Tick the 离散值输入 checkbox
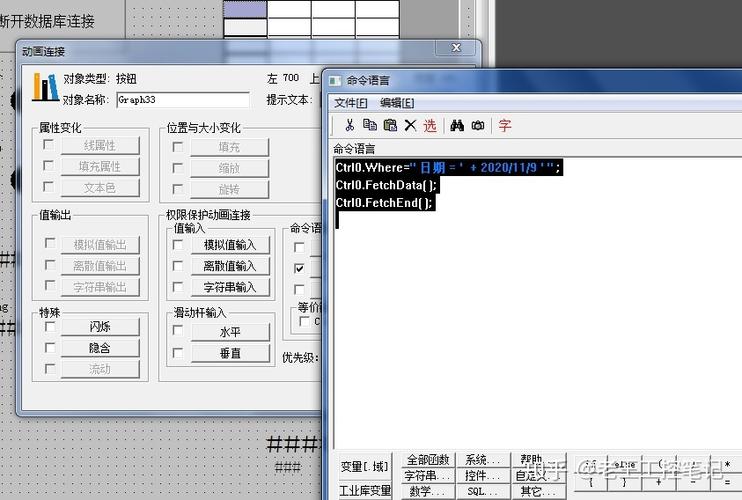The image size is (742, 500). [x=178, y=266]
